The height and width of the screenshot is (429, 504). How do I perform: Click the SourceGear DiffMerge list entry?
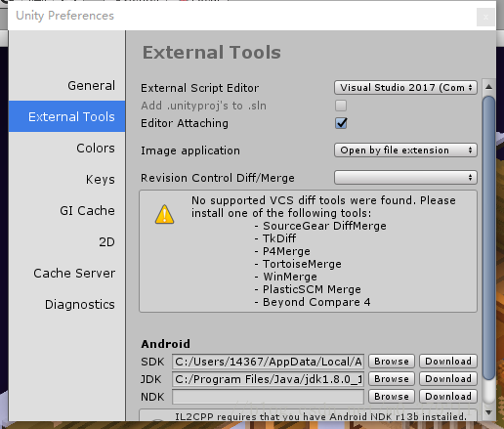324,226
